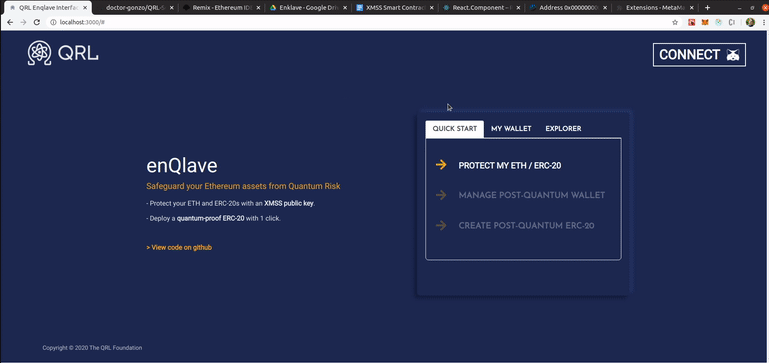The height and width of the screenshot is (363, 769).
Task: Close the Remix - Ethereum IDE tab
Action: pos(258,8)
